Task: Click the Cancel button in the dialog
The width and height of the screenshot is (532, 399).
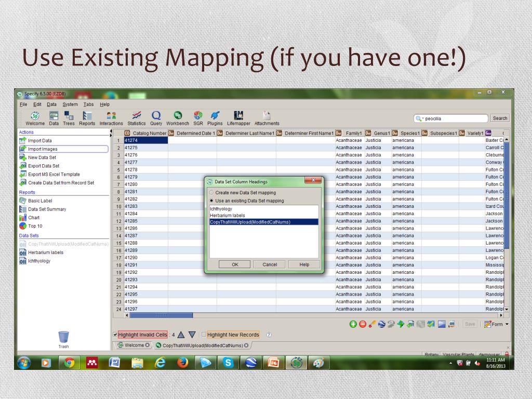Action: [x=270, y=264]
